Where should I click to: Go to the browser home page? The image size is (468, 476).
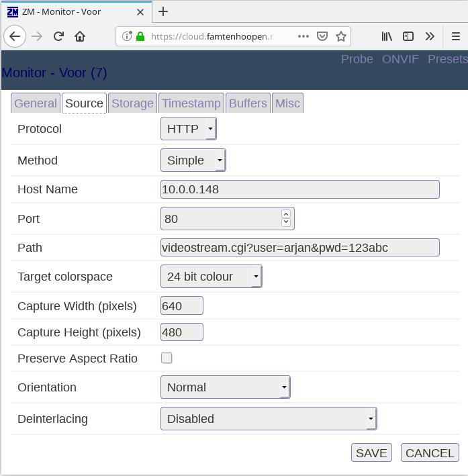point(80,36)
